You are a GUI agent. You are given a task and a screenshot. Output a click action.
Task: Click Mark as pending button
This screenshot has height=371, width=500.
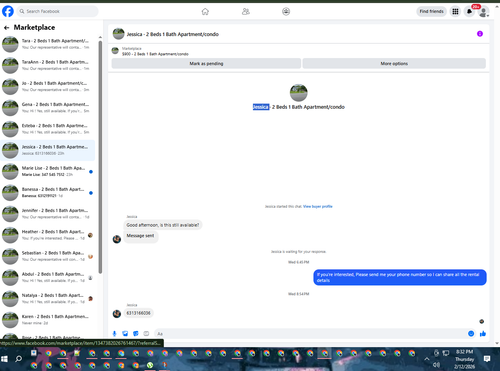click(x=206, y=63)
